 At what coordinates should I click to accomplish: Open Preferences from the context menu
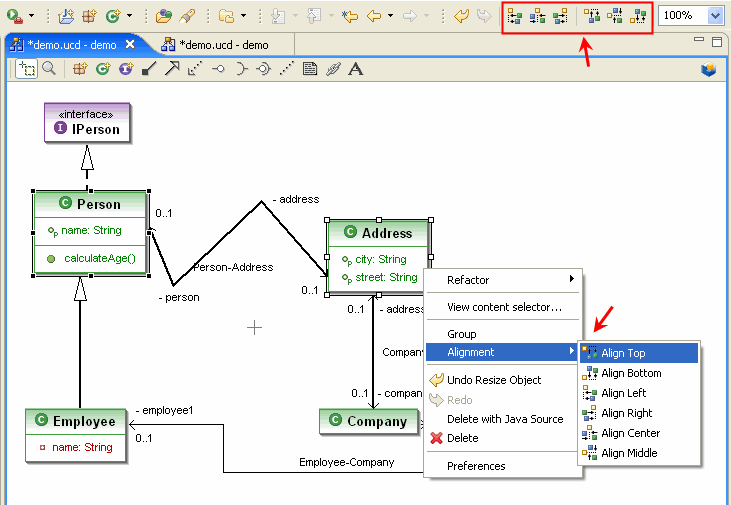pyautogui.click(x=476, y=466)
